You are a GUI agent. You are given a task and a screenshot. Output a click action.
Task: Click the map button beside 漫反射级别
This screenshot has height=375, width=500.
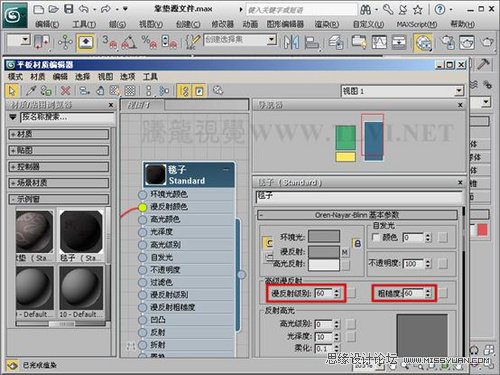(x=351, y=293)
